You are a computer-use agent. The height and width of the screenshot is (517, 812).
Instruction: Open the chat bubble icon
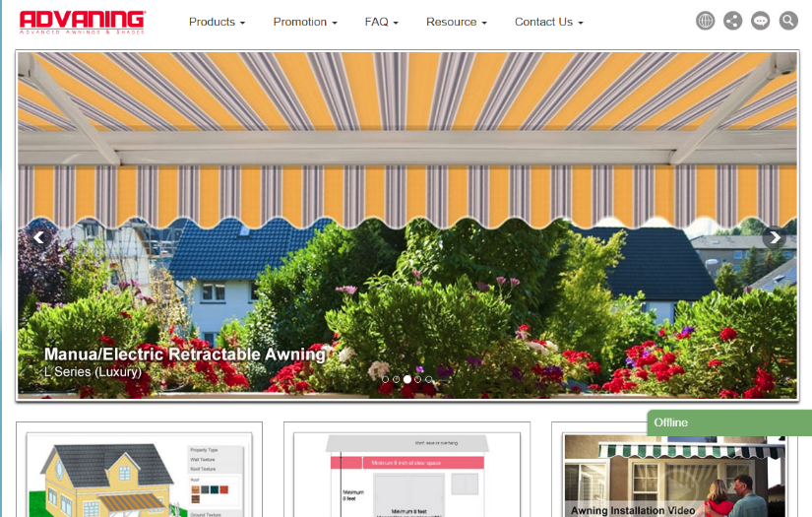(x=760, y=21)
